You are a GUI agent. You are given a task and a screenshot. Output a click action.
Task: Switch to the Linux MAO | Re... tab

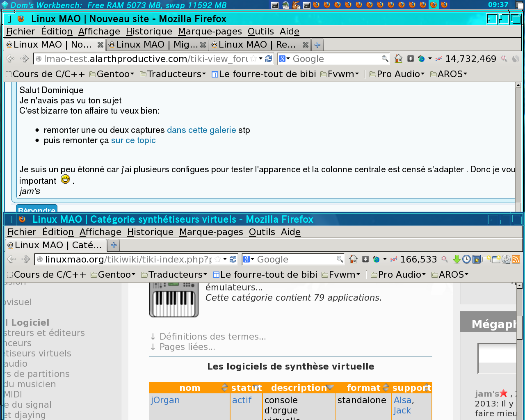coord(260,45)
